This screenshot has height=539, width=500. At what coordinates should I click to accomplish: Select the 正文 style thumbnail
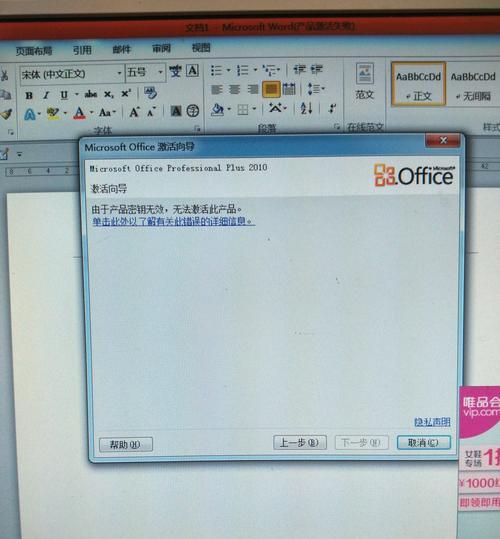[418, 84]
